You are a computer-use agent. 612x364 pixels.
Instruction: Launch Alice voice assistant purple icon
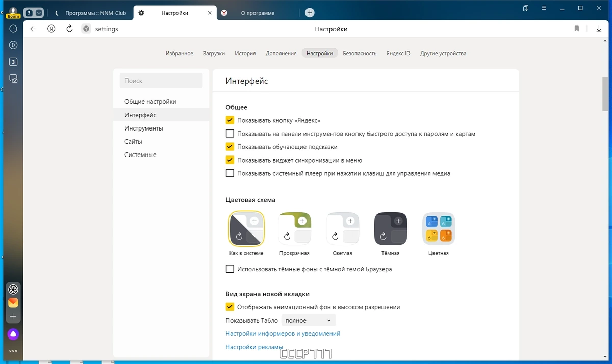[x=13, y=334]
